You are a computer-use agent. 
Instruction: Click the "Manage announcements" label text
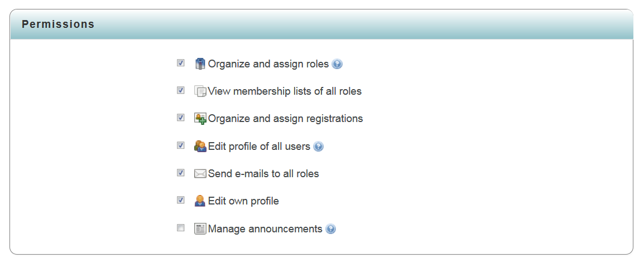coord(265,229)
